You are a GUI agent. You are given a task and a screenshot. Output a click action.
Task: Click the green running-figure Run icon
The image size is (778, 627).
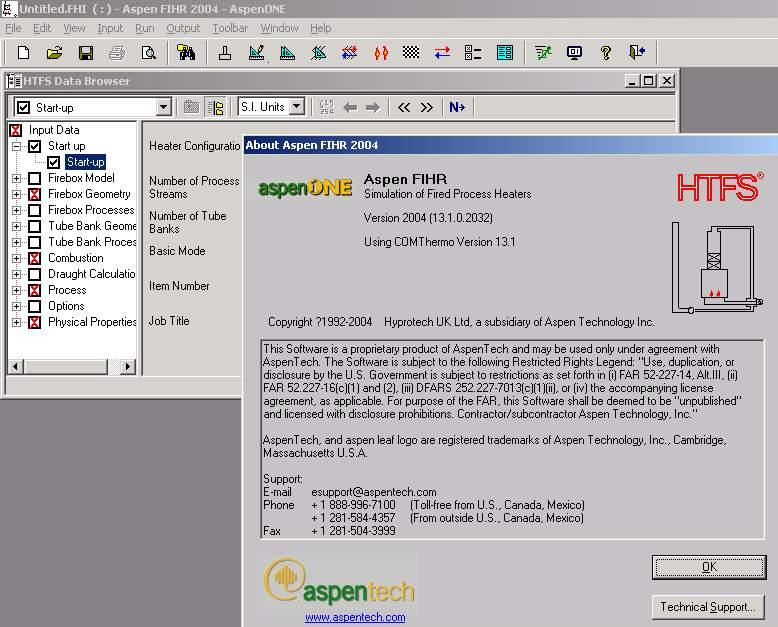coord(543,53)
